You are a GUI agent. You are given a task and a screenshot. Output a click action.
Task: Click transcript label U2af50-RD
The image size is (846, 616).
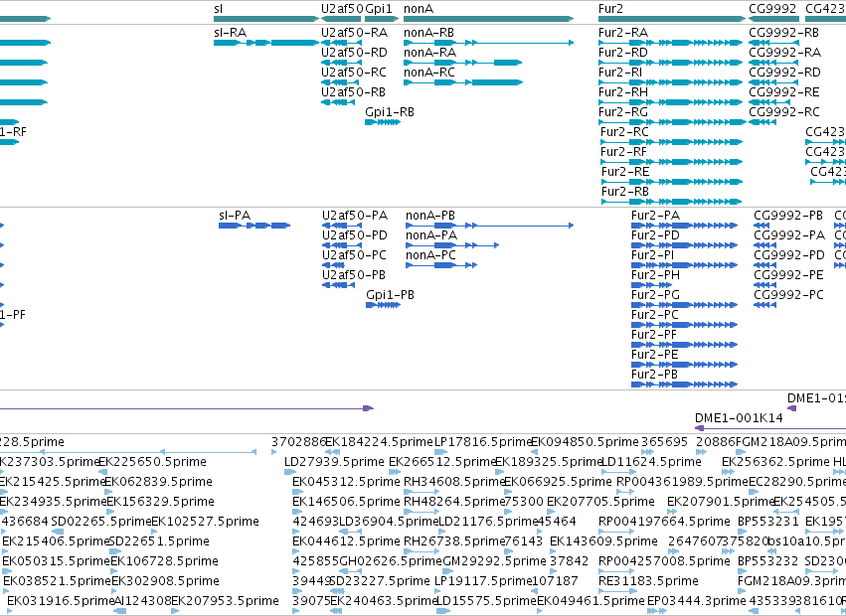355,53
